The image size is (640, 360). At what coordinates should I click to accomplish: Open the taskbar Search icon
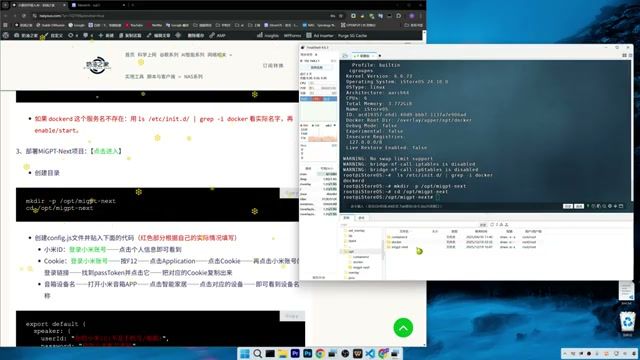257,353
